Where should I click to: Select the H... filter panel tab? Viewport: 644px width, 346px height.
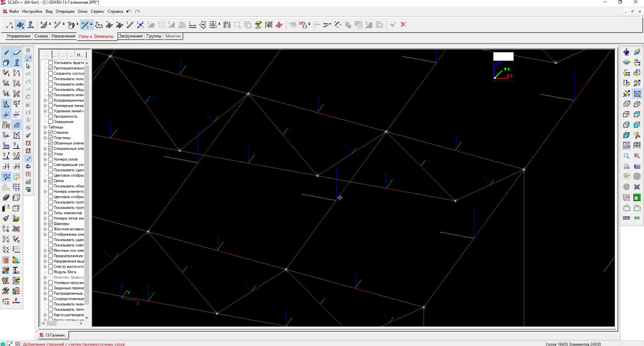[80, 55]
